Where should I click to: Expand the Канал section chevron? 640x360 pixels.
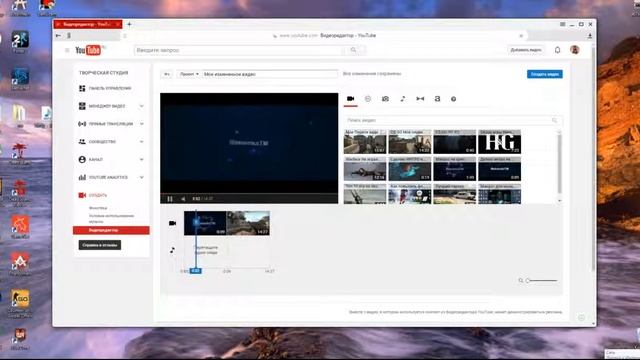tap(142, 160)
